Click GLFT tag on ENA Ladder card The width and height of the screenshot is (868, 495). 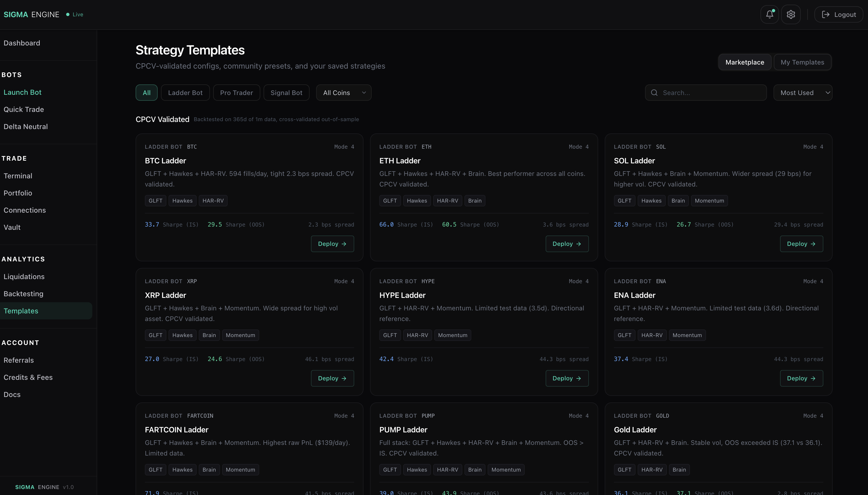tap(624, 335)
